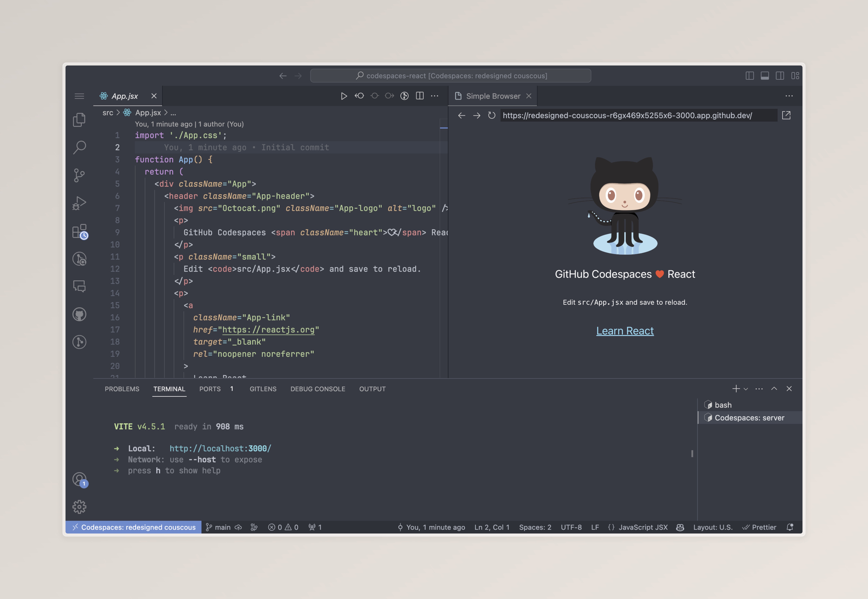Open Run and Debug view
The image size is (868, 599).
[x=79, y=203]
